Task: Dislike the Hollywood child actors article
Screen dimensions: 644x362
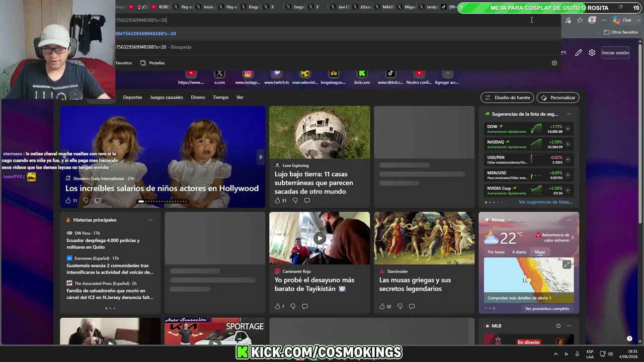Action: click(x=86, y=200)
